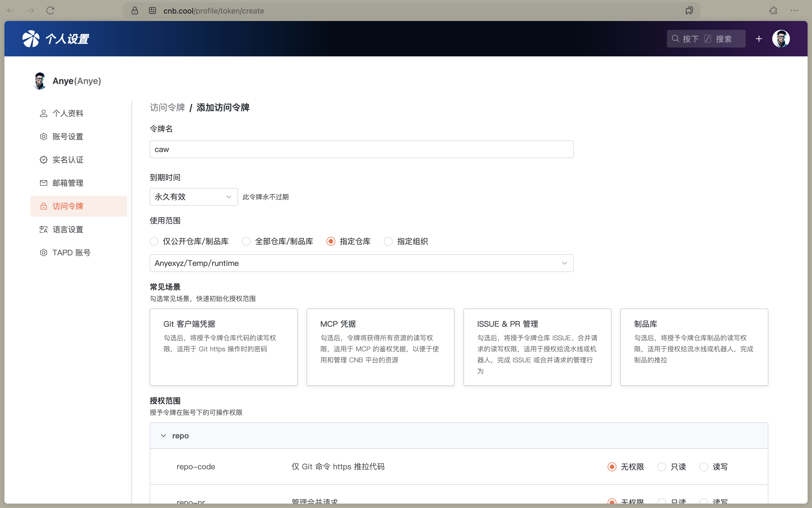This screenshot has height=508, width=812.
Task: Click the browser URL cnb.cool/profile/token/create
Action: click(x=213, y=11)
